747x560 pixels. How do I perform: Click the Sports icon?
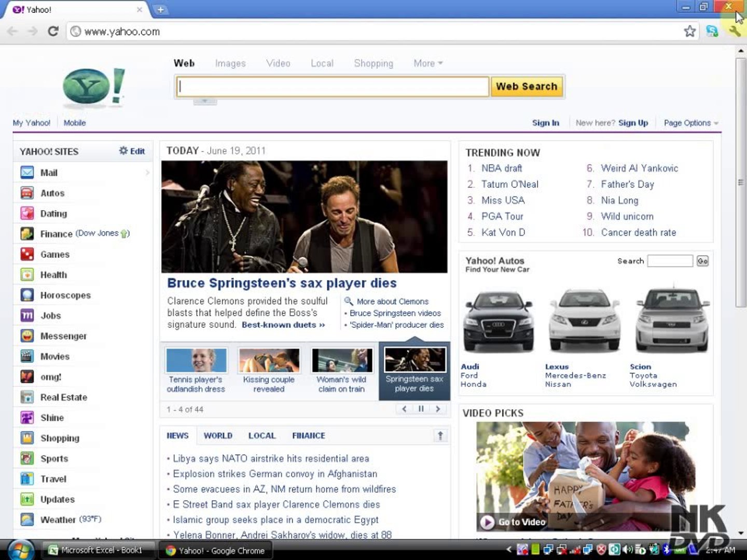tap(27, 458)
